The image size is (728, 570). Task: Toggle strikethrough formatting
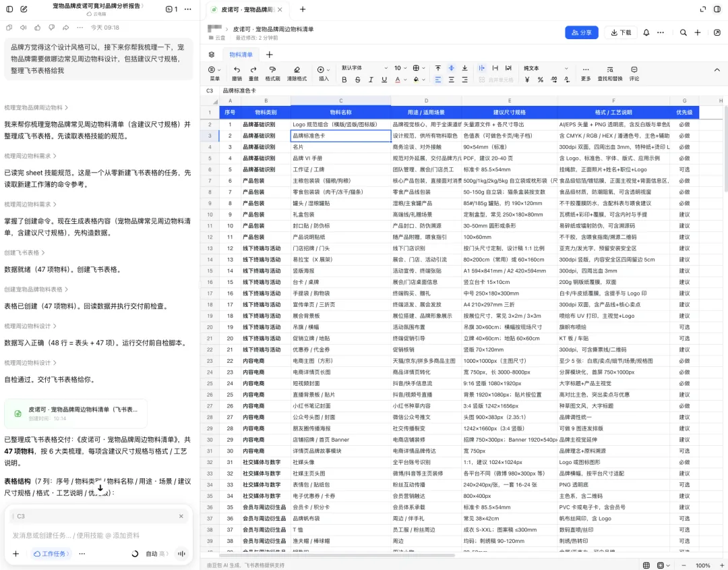click(357, 80)
